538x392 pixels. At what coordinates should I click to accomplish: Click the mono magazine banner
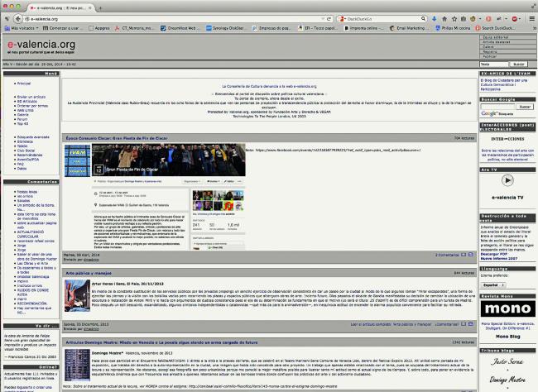click(x=508, y=308)
